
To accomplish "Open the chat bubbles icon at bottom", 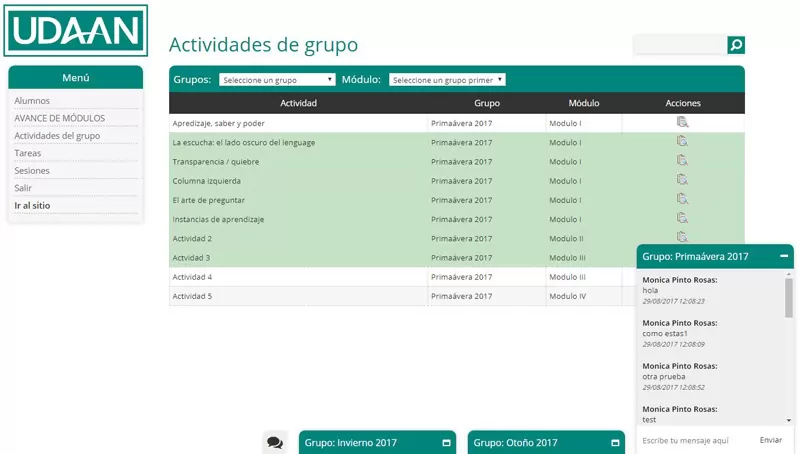I will 275,442.
